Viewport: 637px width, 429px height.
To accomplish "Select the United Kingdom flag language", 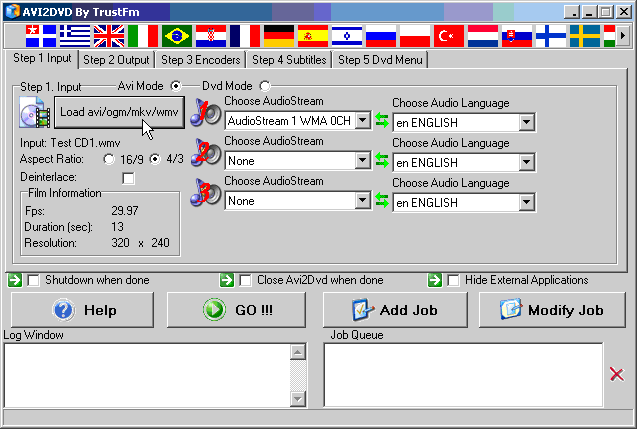I will point(109,36).
